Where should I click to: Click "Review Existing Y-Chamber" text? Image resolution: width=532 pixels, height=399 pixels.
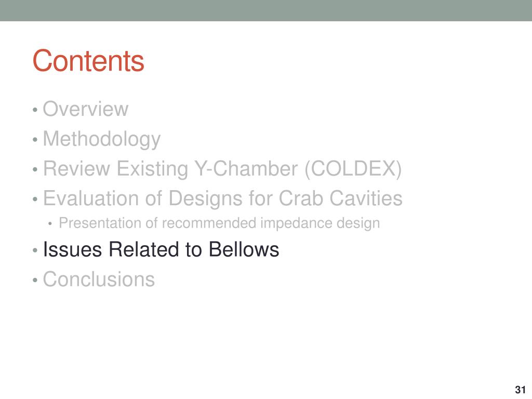point(170,168)
